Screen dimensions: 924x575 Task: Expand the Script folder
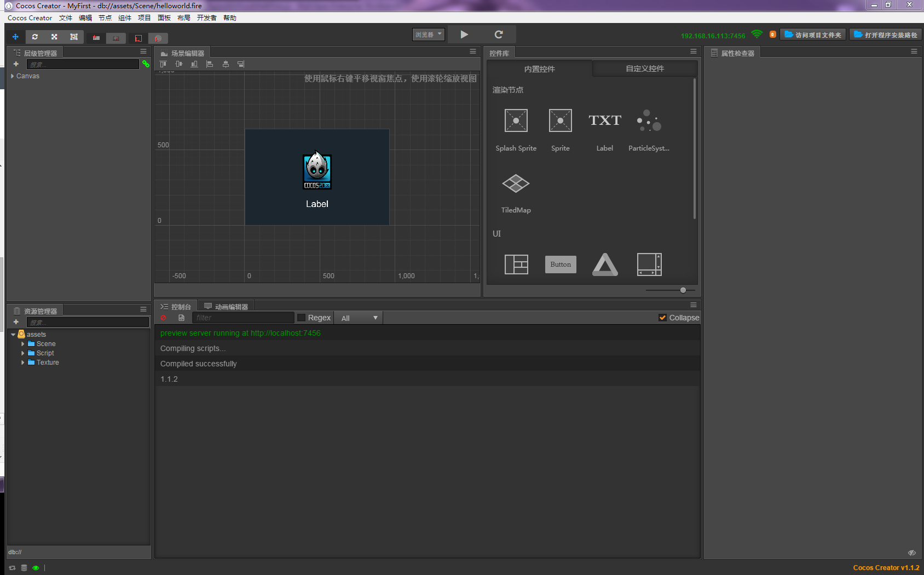22,353
